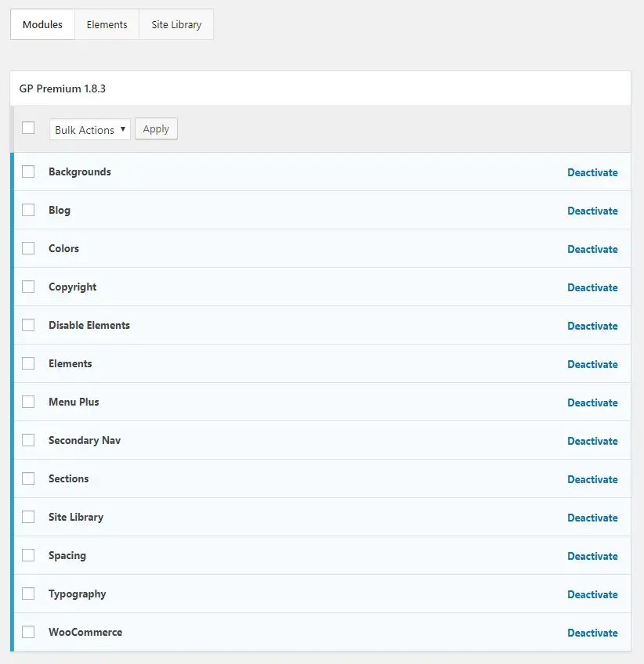Deactivate the Blog module
This screenshot has width=644, height=664.
(592, 211)
